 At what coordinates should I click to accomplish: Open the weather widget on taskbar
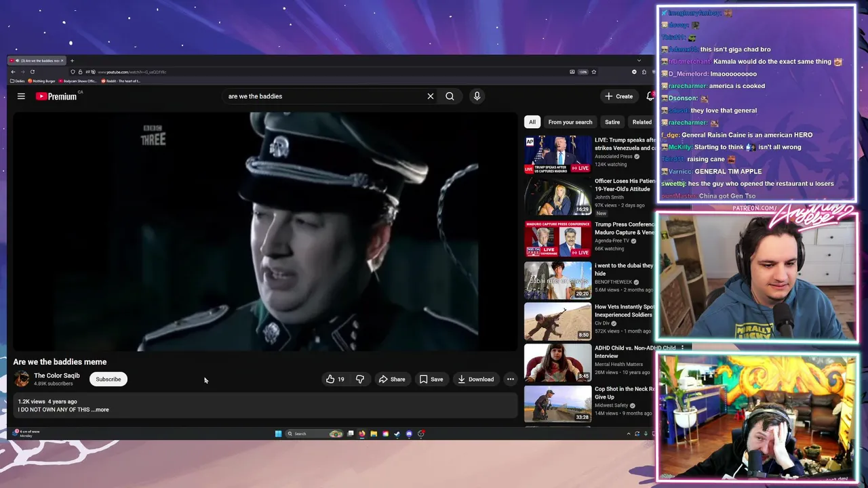click(x=27, y=433)
